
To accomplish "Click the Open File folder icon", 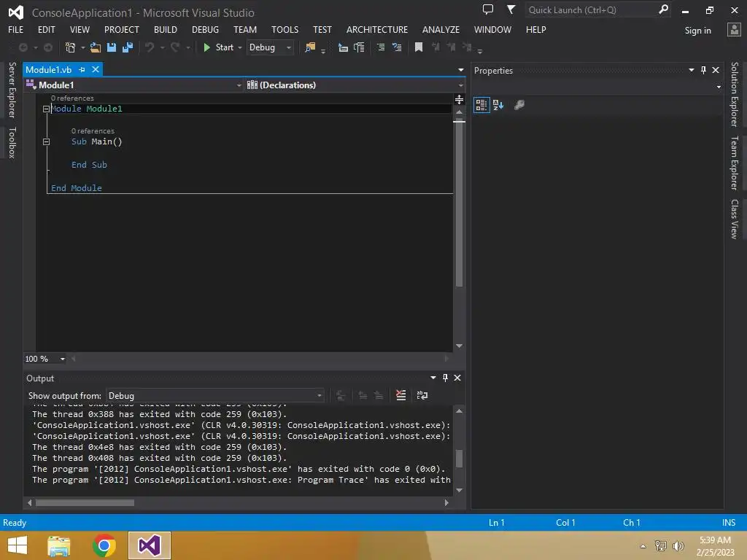I will coord(96,47).
